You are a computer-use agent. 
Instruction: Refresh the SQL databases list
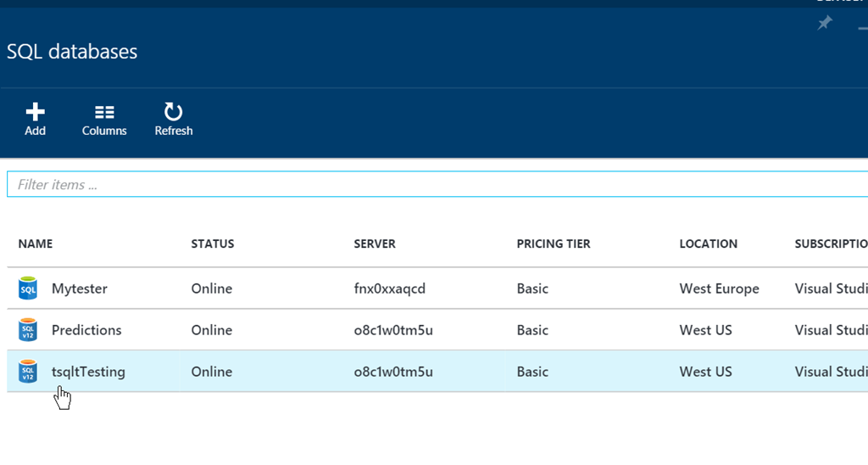(x=173, y=112)
